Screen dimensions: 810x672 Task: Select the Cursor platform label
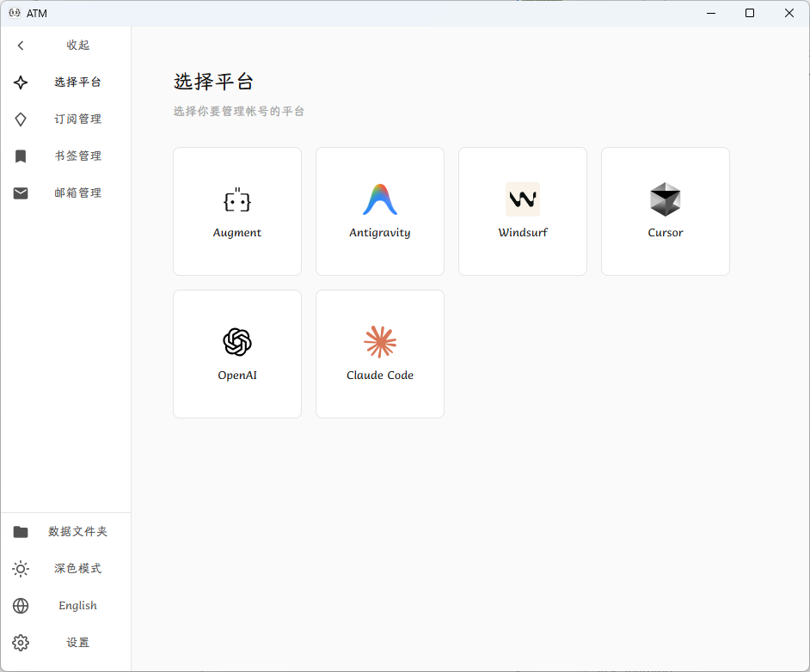tap(666, 233)
